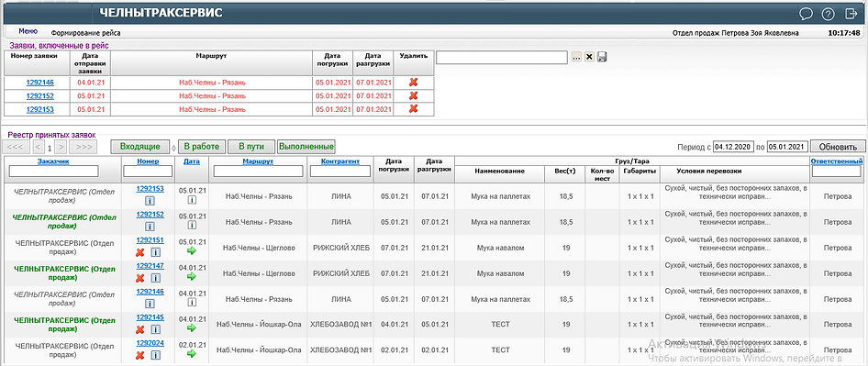Sort registry by Номер column

pos(148,161)
